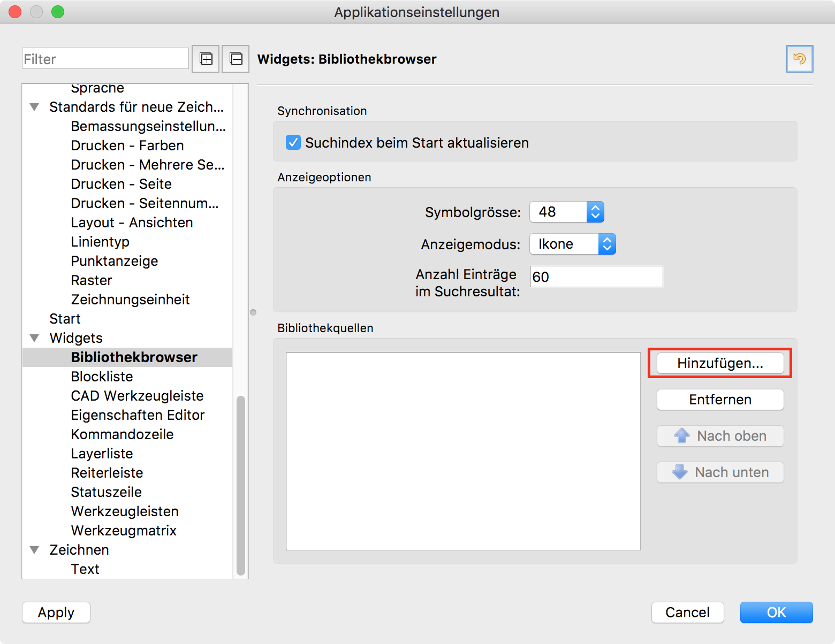Collapse the Zeichnen tree section
The width and height of the screenshot is (835, 644).
35,550
